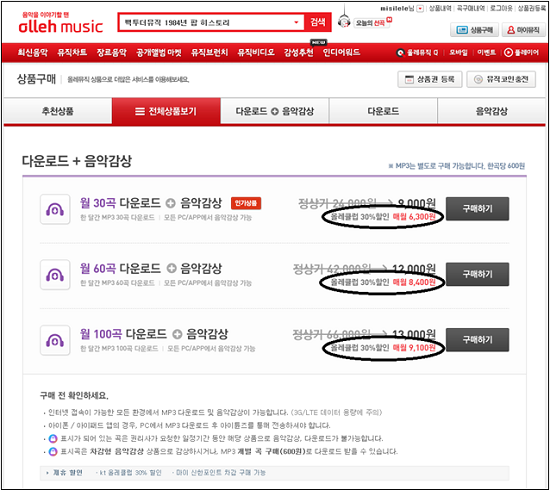Click the red 검색 search button
Image resolution: width=550 pixels, height=490 pixels.
pyautogui.click(x=317, y=22)
